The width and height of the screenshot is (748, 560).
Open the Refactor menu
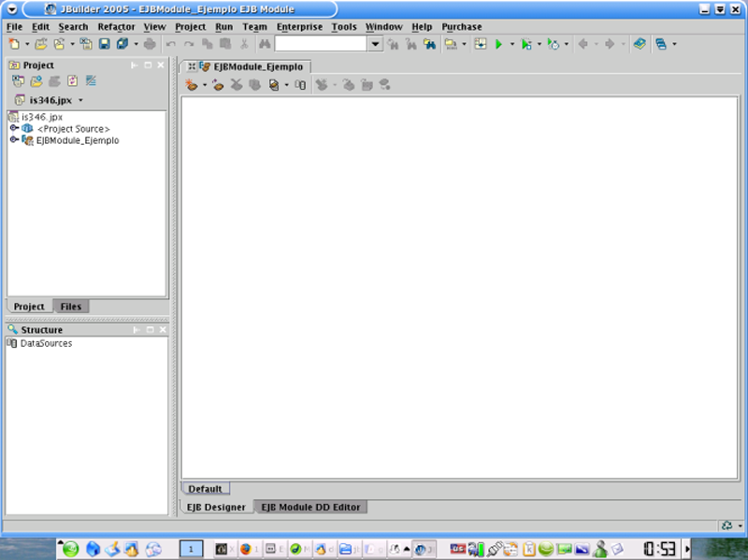(116, 27)
